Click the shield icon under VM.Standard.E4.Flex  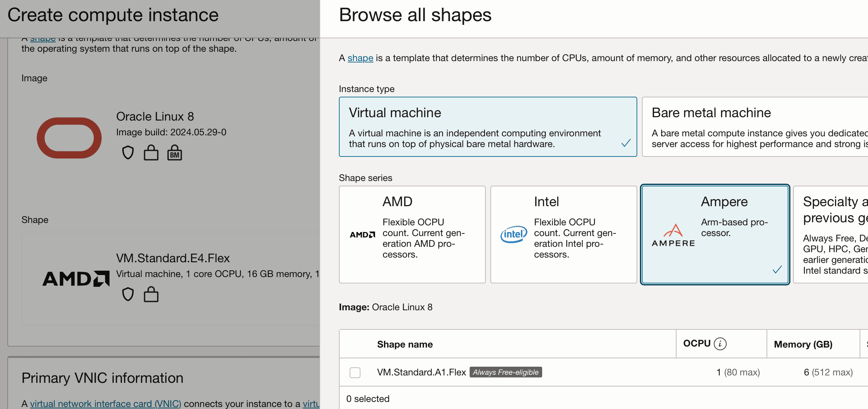pyautogui.click(x=128, y=294)
